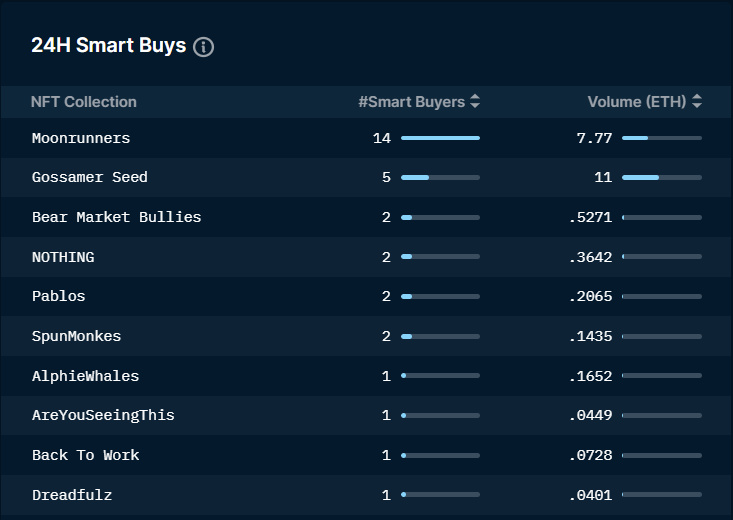This screenshot has width=733, height=520.
Task: Open the Gossamer Seed collection
Action: [90, 177]
